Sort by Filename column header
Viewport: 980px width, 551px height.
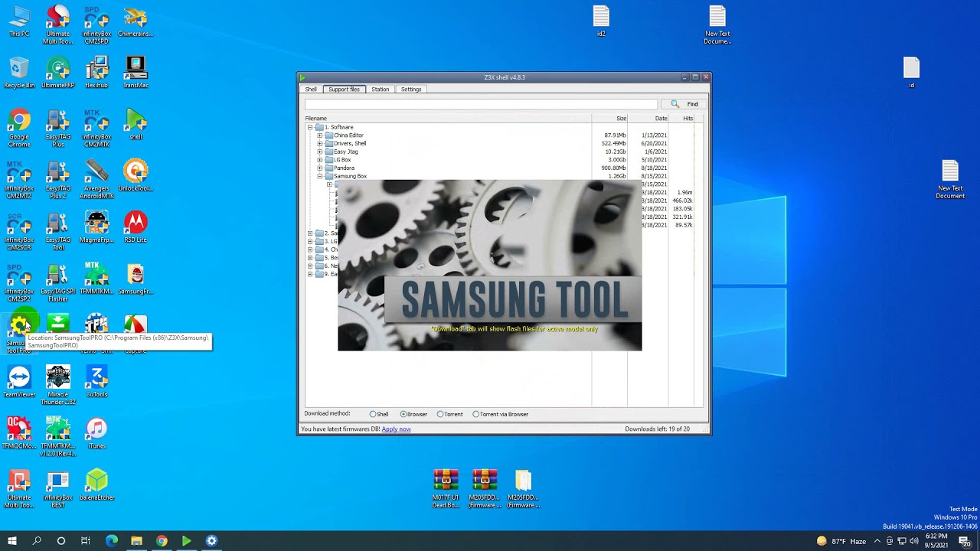coord(448,119)
